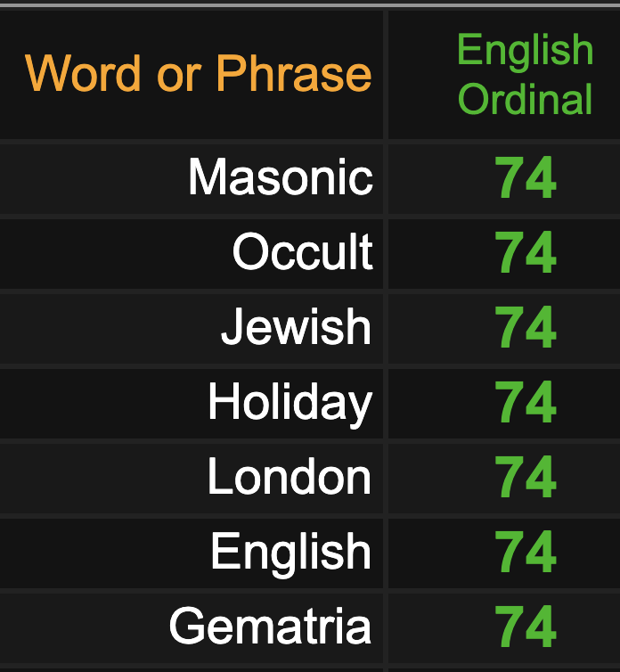Select the word Masonic

click(x=281, y=177)
